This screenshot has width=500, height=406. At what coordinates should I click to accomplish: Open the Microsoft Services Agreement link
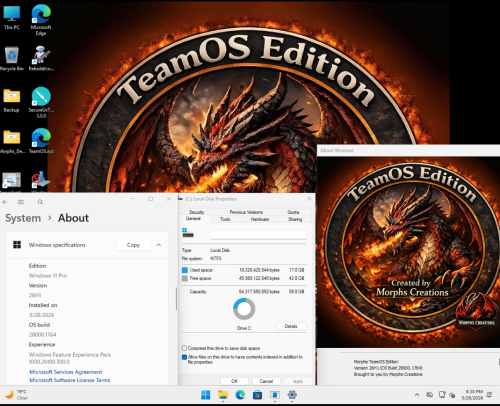[66, 372]
